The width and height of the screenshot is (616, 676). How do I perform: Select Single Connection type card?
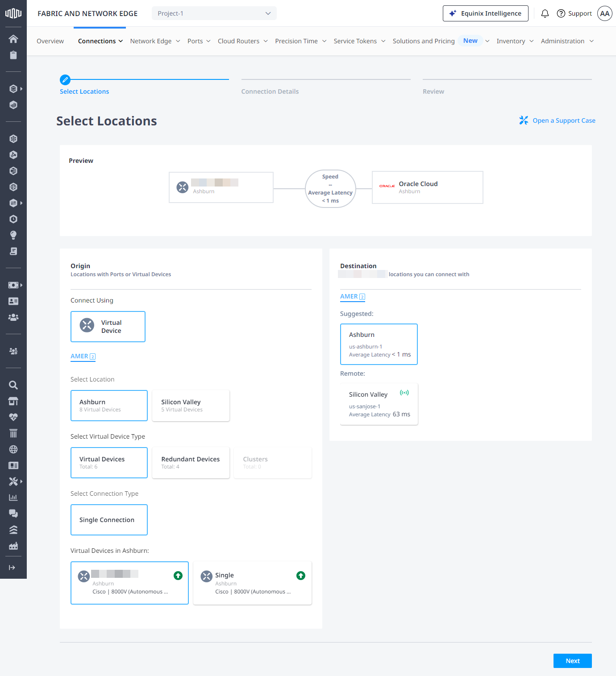tap(109, 520)
